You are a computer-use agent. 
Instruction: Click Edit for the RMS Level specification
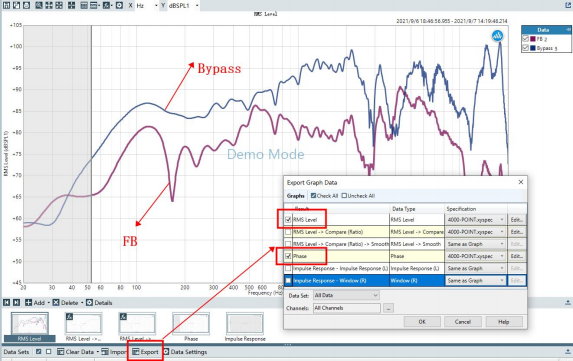pyautogui.click(x=517, y=220)
